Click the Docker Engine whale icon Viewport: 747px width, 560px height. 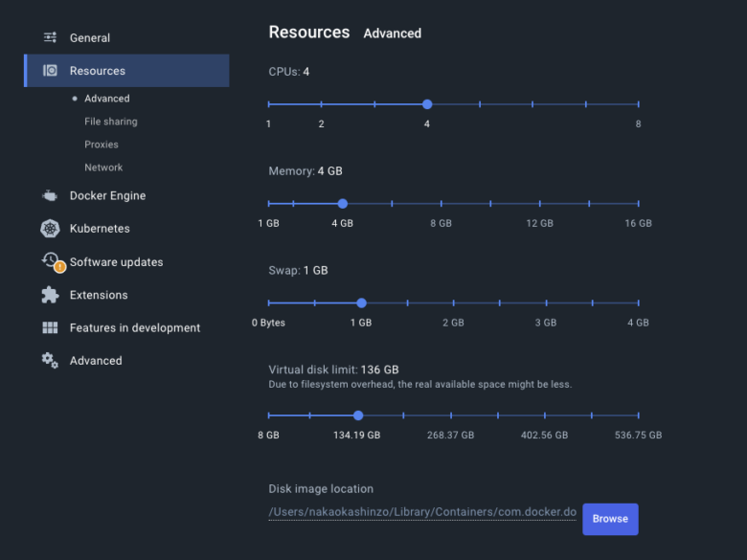coord(50,195)
